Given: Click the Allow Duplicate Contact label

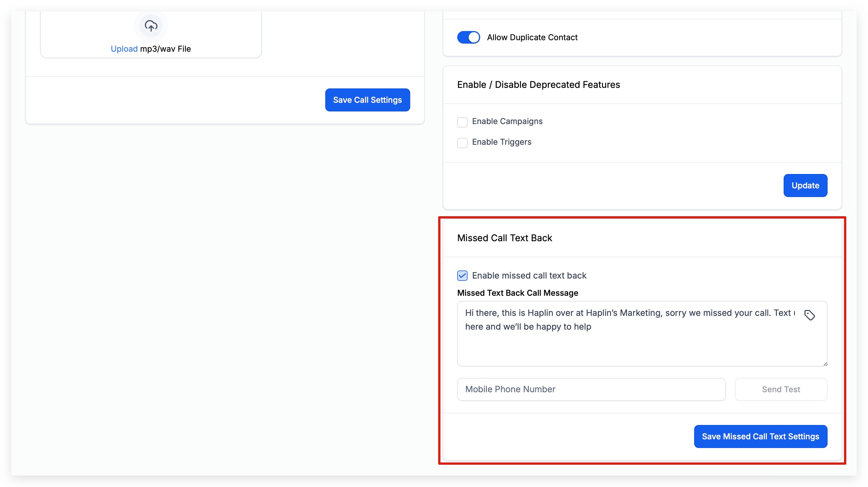Looking at the screenshot, I should 532,37.
